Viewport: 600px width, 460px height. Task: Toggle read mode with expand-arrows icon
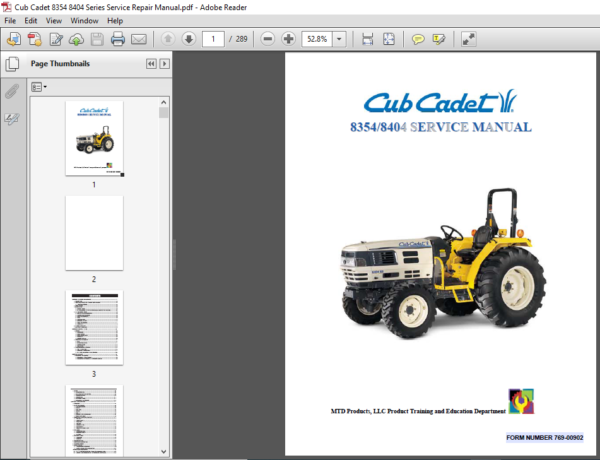click(x=469, y=39)
